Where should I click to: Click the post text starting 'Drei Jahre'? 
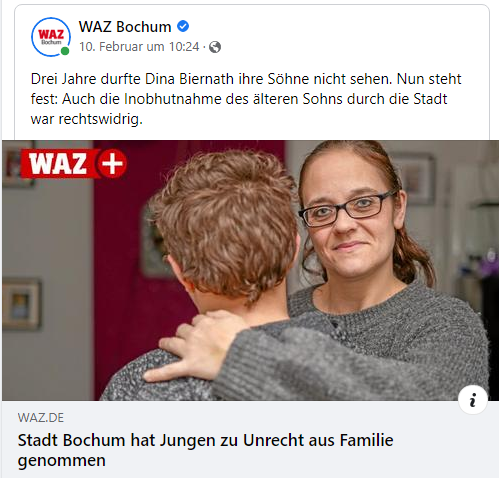[x=246, y=99]
